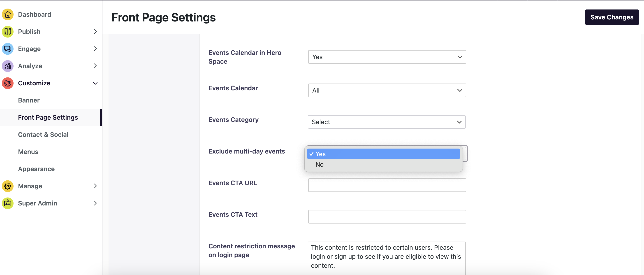Open the Contact & Social page
The image size is (644, 275).
(43, 135)
